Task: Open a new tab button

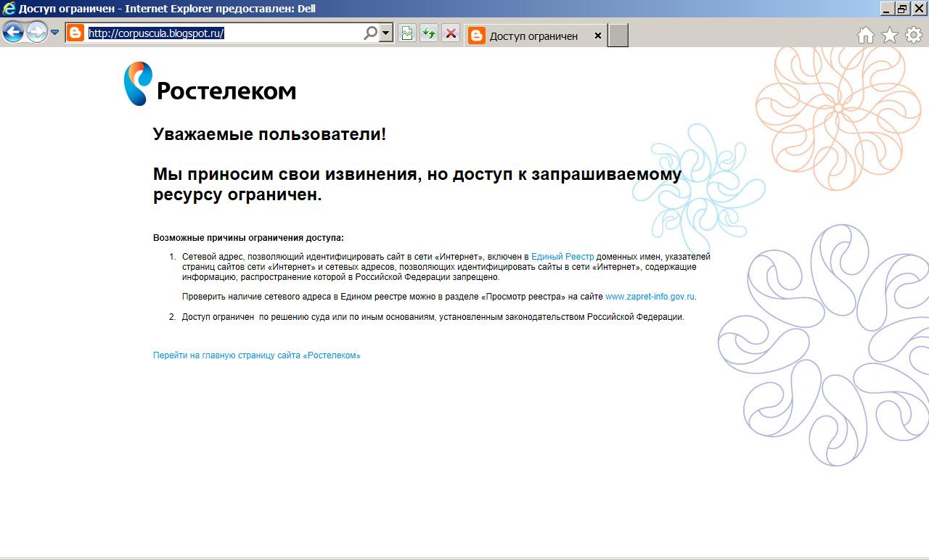Action: (x=618, y=36)
